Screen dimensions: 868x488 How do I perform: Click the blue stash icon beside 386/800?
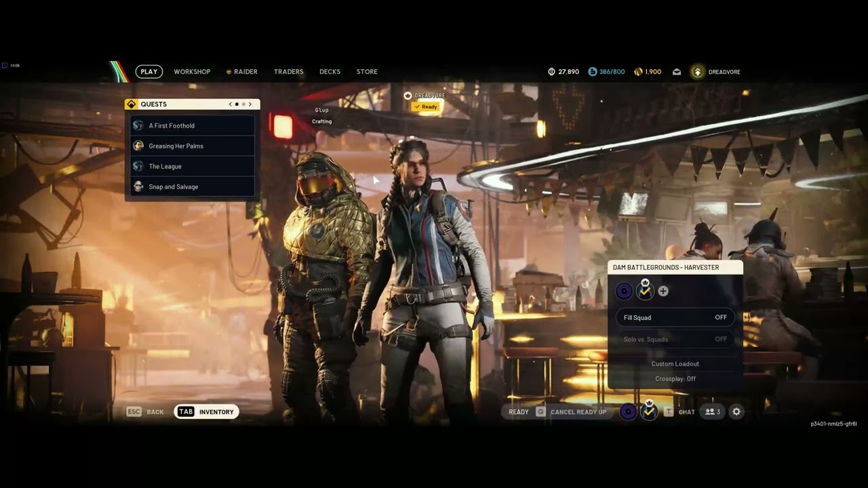point(593,72)
